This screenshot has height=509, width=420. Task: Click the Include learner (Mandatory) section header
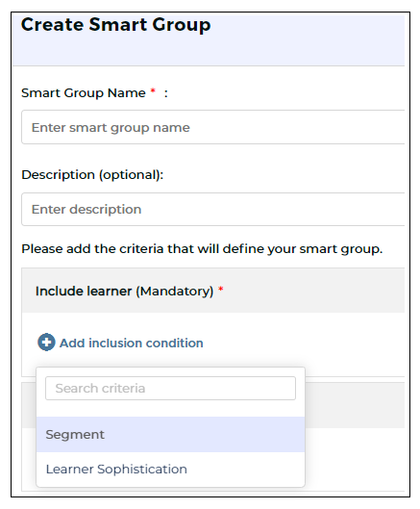(213, 291)
